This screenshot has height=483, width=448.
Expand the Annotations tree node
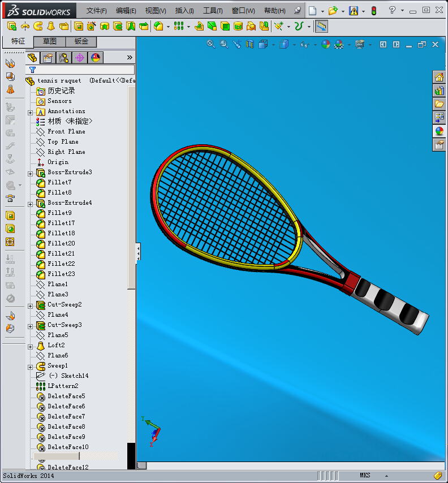(x=30, y=113)
